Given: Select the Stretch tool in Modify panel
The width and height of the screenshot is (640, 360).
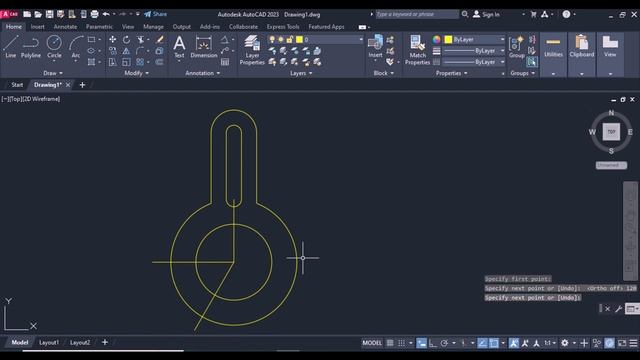Looking at the screenshot, I should pos(112,62).
